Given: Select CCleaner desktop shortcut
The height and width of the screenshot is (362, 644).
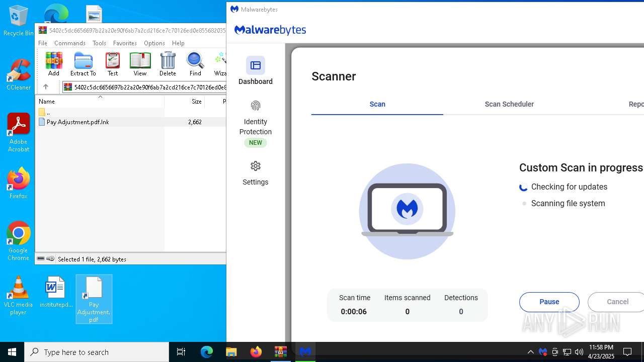Looking at the screenshot, I should click(x=19, y=75).
